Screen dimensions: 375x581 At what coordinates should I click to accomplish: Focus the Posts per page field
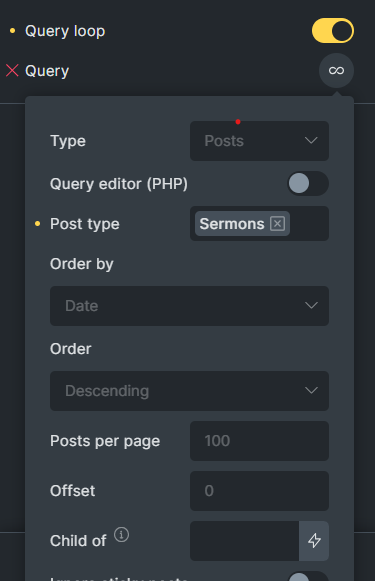click(259, 441)
